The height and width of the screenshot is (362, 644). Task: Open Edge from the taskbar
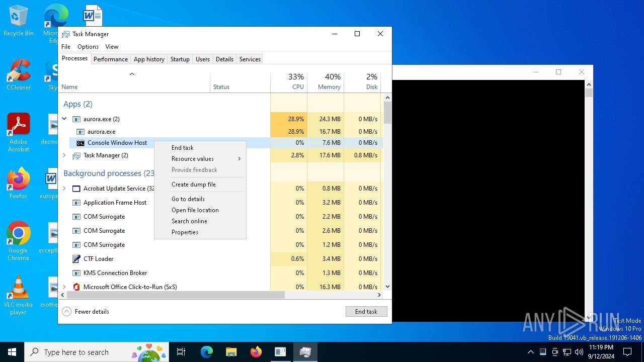[207, 352]
